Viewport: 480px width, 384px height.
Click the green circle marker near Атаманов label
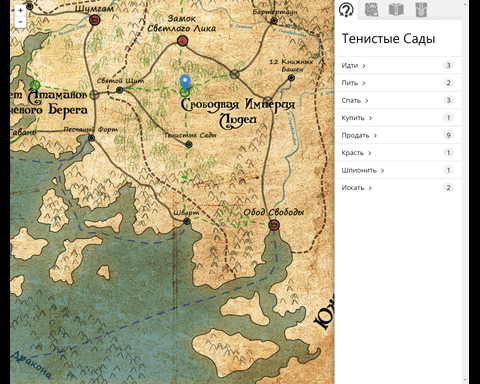click(35, 85)
